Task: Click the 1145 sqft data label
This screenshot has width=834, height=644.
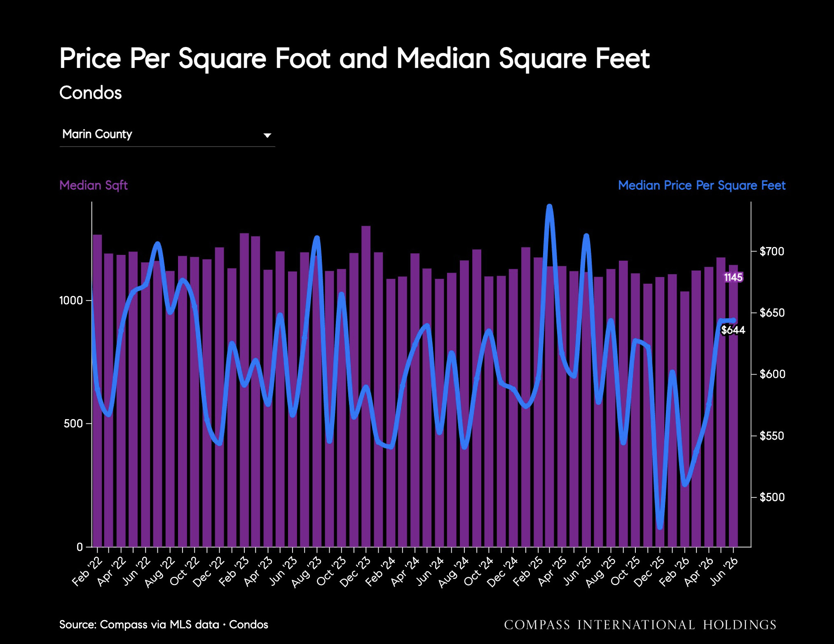Action: pyautogui.click(x=733, y=278)
